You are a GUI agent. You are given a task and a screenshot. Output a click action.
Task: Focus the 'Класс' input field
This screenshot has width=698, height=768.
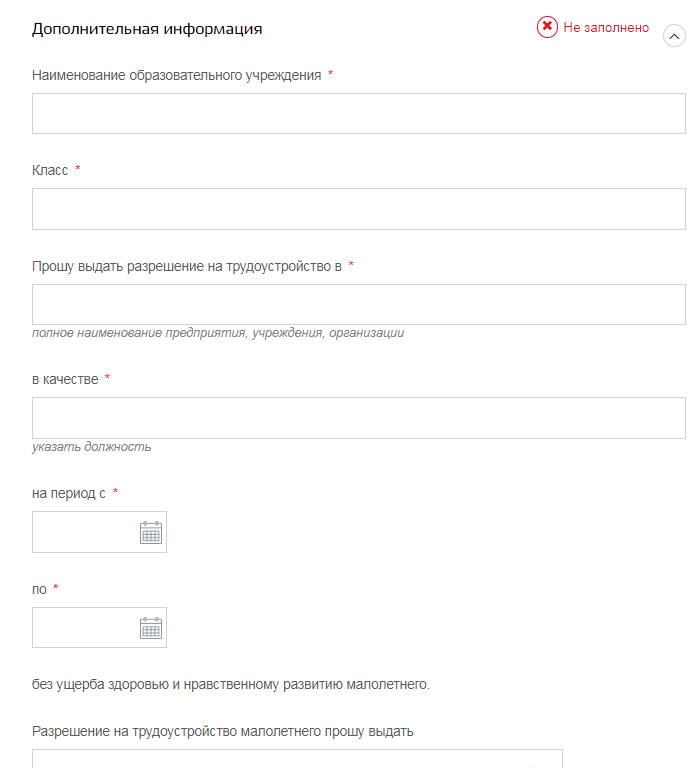358,209
